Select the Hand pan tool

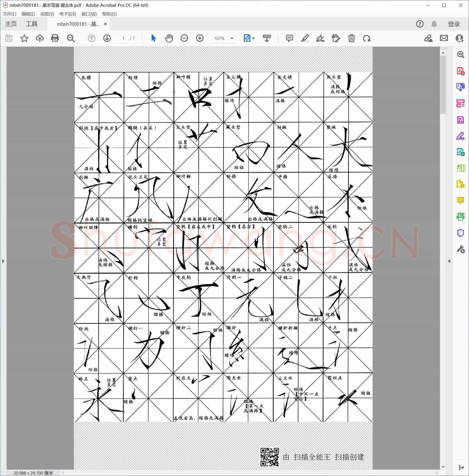pyautogui.click(x=169, y=38)
